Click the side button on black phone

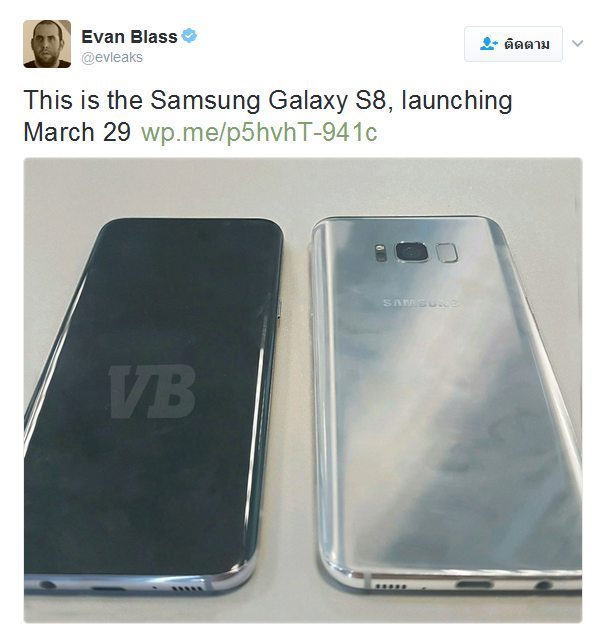280,309
